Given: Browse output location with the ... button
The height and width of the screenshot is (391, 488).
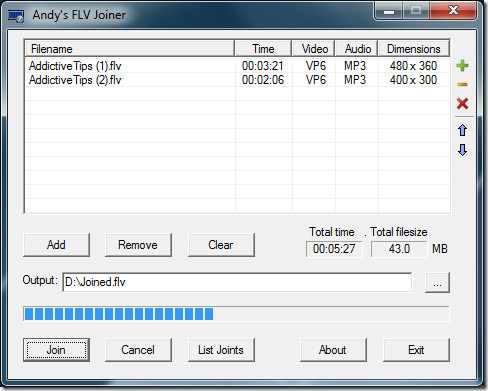Looking at the screenshot, I should (x=437, y=283).
